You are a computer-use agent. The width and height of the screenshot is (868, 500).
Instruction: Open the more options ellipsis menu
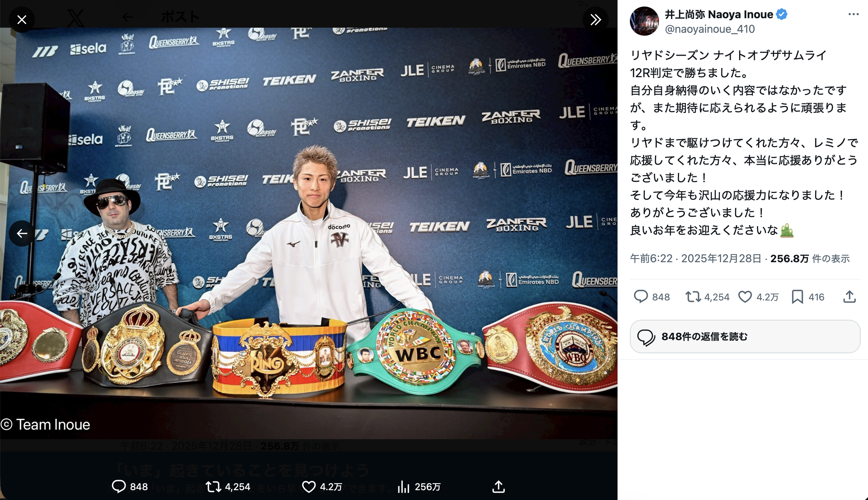(853, 15)
